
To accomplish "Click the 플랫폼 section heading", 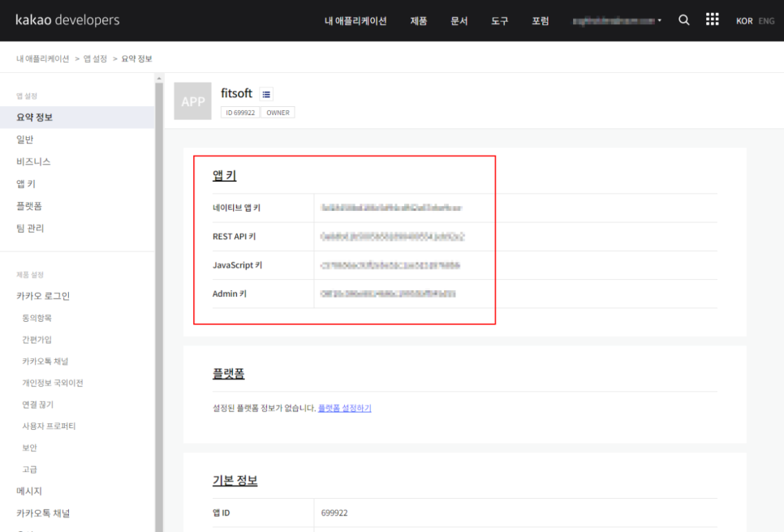I will click(229, 373).
